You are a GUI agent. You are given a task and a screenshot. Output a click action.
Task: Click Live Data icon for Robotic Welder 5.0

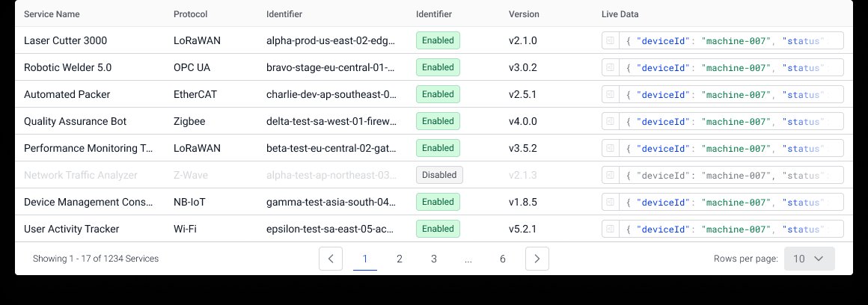tap(611, 67)
